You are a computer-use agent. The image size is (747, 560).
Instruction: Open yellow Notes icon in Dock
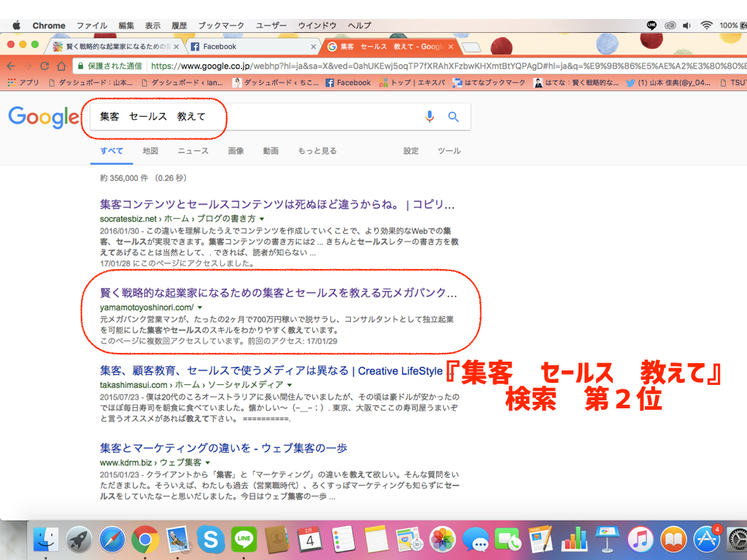pos(376,540)
